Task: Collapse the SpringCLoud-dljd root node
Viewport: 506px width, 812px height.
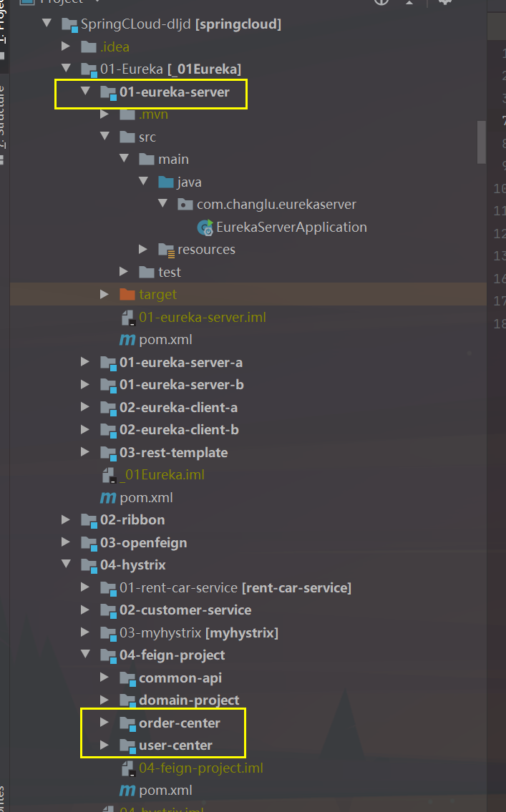Action: [47, 24]
